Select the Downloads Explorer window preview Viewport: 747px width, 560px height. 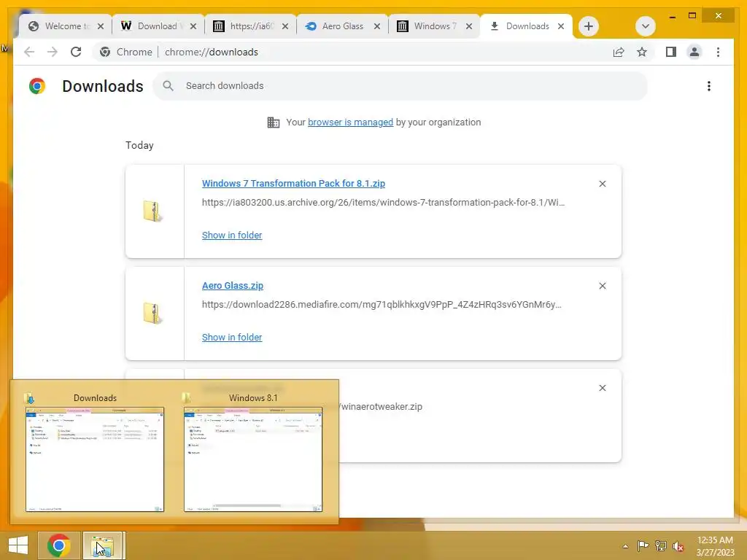(95, 459)
